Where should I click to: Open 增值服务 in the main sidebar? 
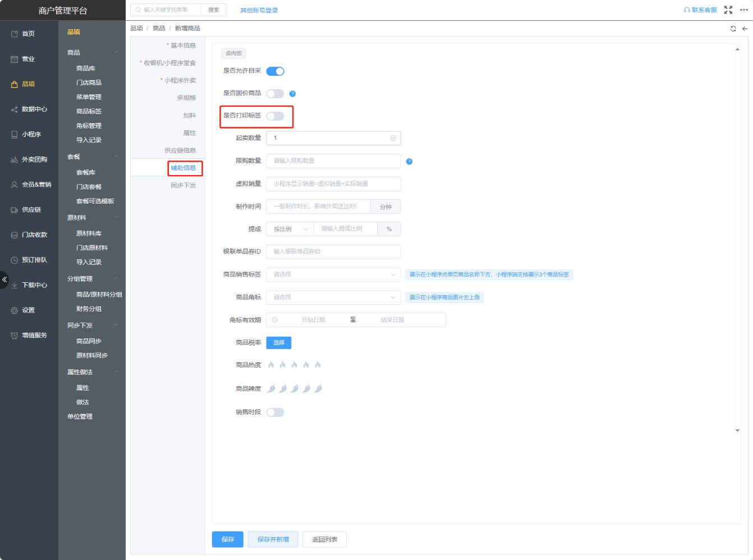coord(29,336)
